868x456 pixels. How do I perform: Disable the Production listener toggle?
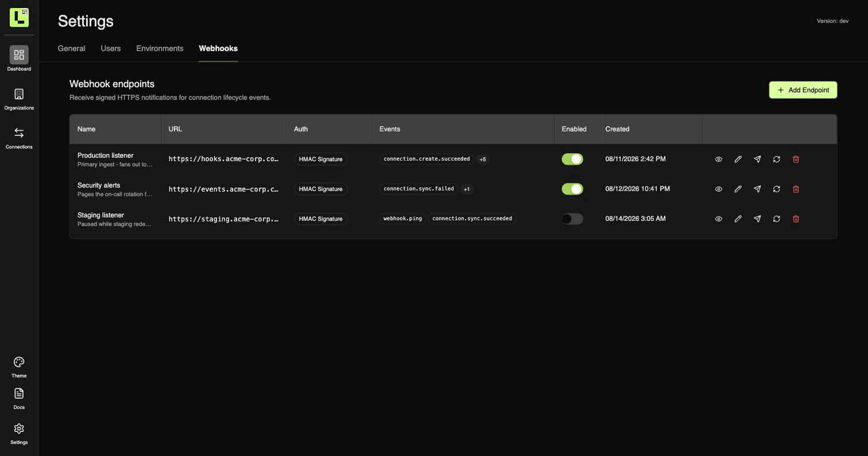[572, 159]
